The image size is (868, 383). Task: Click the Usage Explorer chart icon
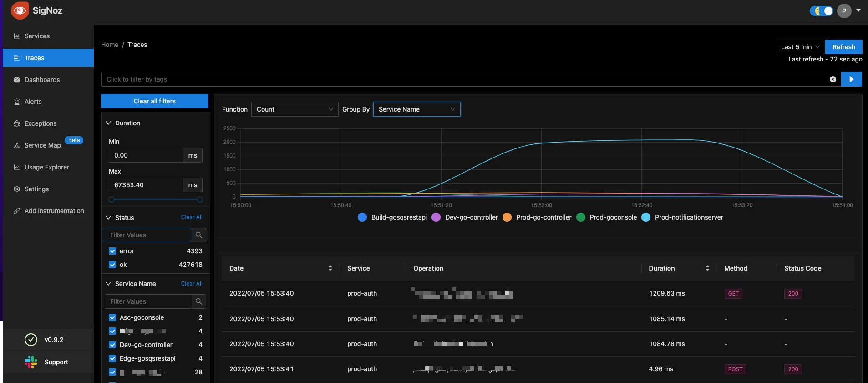(17, 167)
